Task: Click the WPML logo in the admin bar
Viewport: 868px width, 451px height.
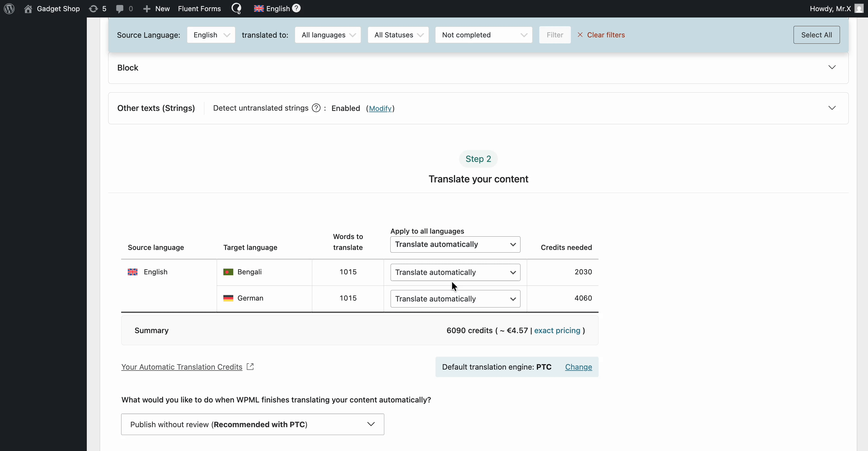Action: (x=237, y=8)
